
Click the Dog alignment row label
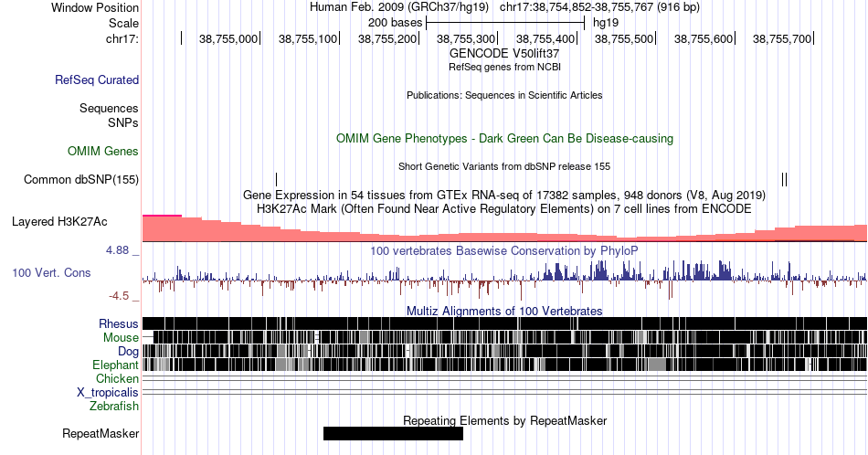[x=128, y=352]
